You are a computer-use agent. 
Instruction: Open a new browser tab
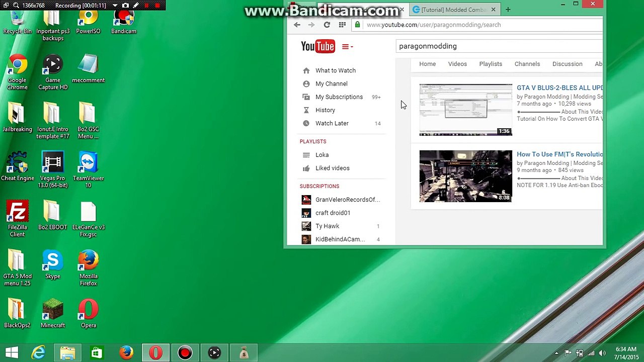coord(508,10)
